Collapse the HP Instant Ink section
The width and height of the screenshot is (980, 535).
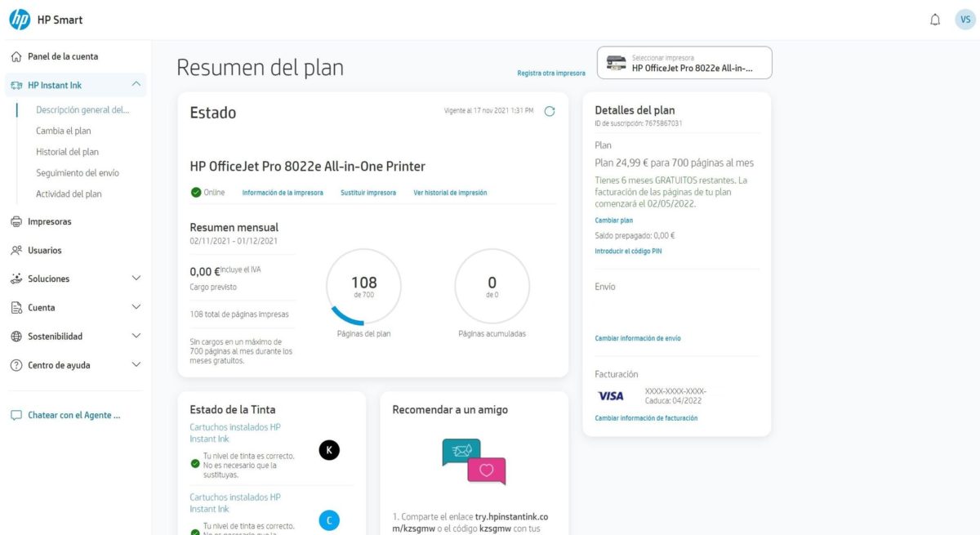pos(136,84)
